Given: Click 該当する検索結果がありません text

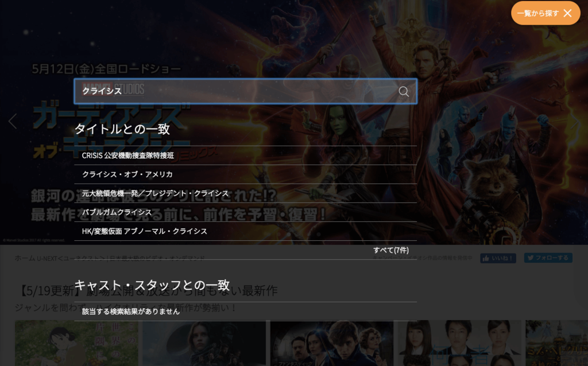Looking at the screenshot, I should [131, 312].
